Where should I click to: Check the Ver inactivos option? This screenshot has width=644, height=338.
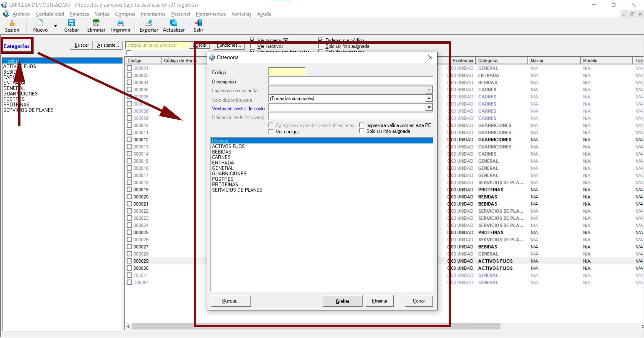(253, 46)
